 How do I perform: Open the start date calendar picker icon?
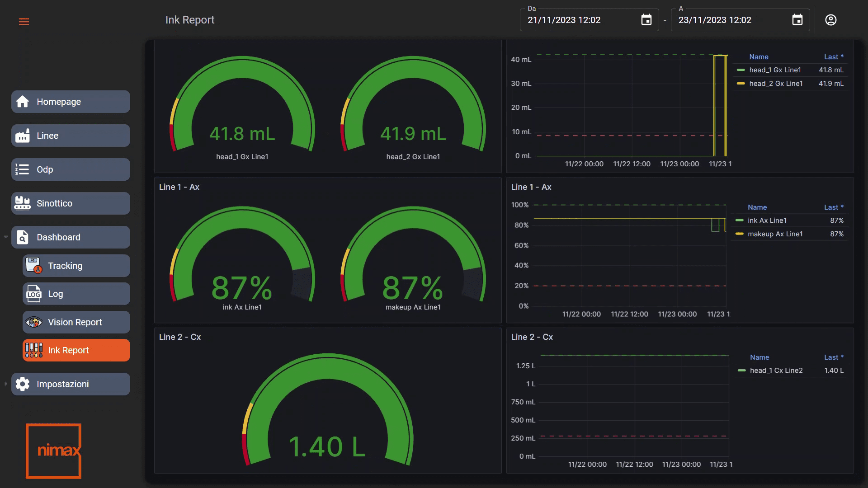pyautogui.click(x=646, y=20)
